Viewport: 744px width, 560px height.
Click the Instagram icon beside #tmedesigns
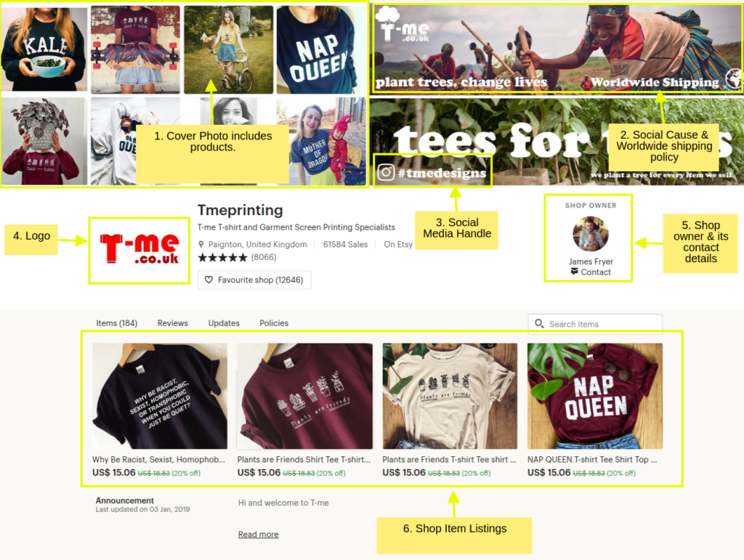tap(386, 172)
